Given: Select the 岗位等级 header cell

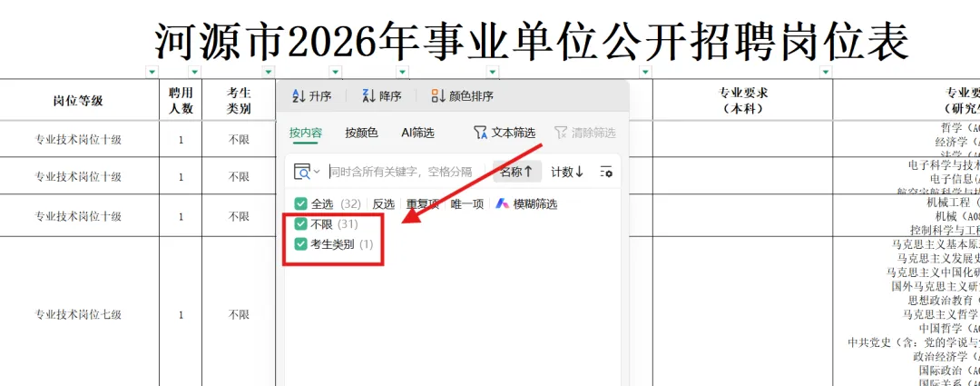Looking at the screenshot, I should (79, 100).
